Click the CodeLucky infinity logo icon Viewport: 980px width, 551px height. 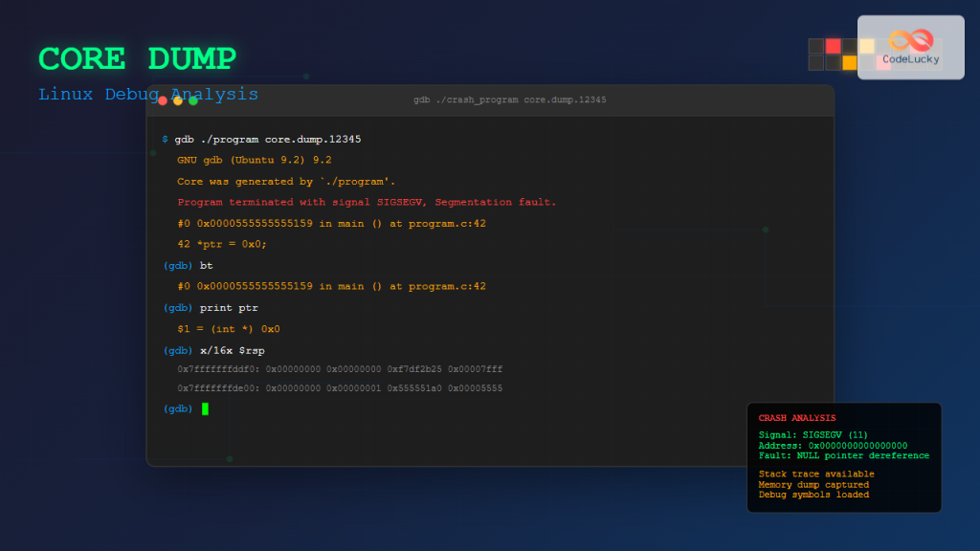(911, 41)
